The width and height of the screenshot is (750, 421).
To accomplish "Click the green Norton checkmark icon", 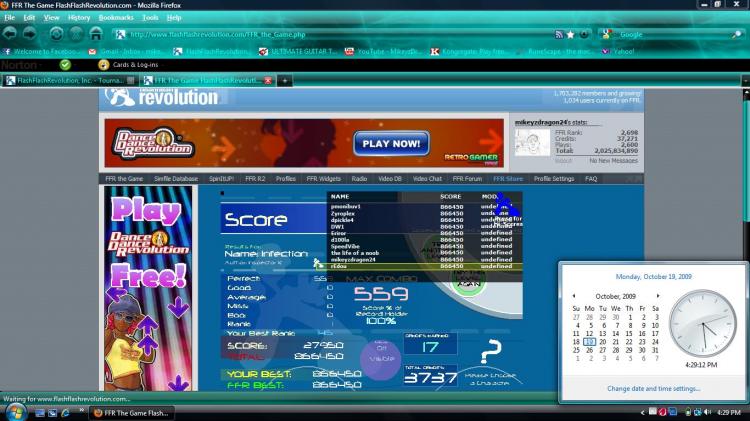I will (x=65, y=64).
